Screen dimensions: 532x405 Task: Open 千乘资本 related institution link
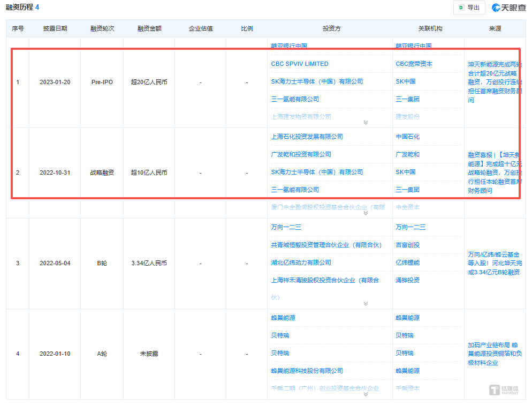[x=407, y=388]
